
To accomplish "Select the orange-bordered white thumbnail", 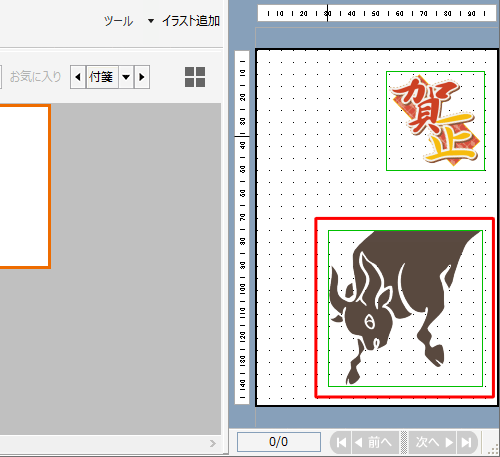I will [24, 186].
